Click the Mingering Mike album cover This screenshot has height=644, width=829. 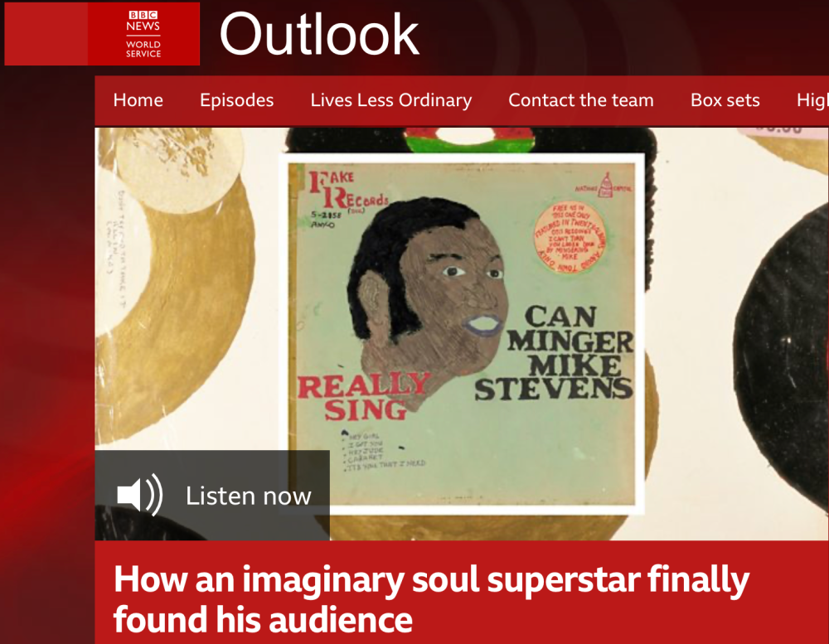pos(462,334)
